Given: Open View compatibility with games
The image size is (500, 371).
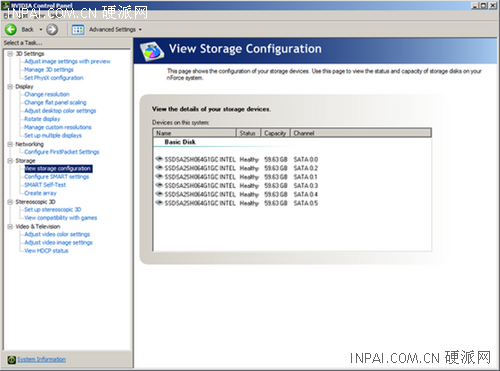Looking at the screenshot, I should [61, 218].
